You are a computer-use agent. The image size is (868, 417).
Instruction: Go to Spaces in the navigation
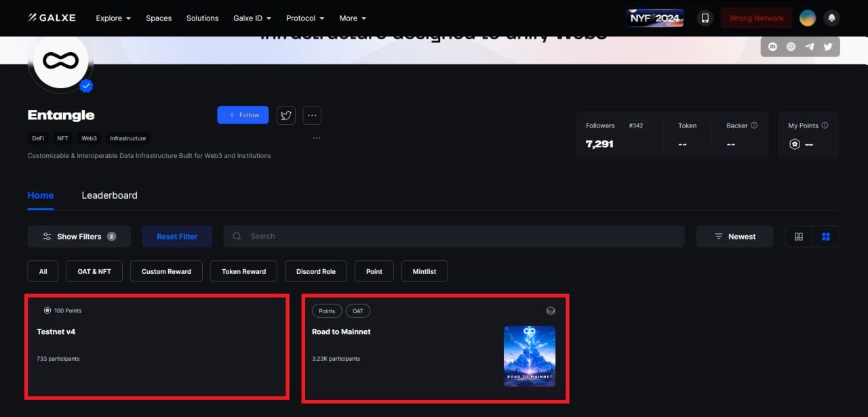point(159,18)
